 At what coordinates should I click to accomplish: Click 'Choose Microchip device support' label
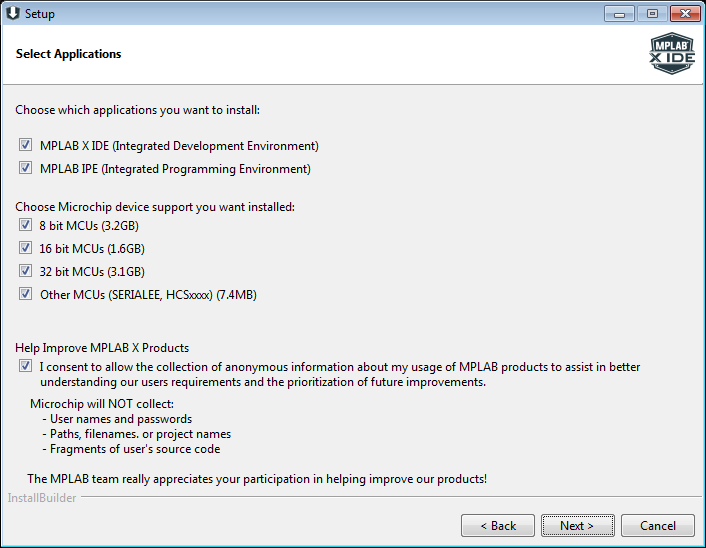[x=155, y=207]
